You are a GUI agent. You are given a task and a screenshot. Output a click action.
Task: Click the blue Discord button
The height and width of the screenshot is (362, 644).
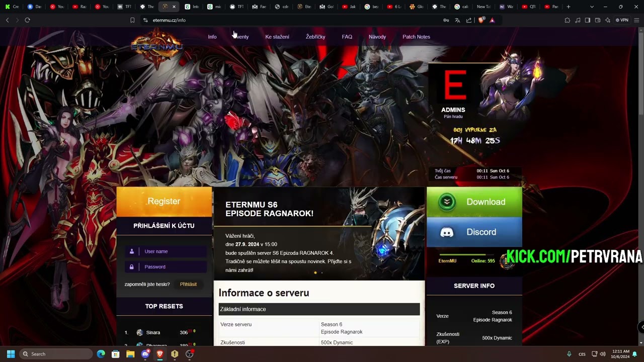click(x=474, y=232)
